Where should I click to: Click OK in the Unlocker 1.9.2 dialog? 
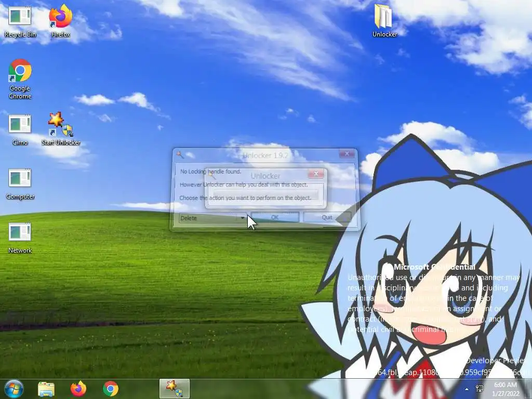coord(275,217)
